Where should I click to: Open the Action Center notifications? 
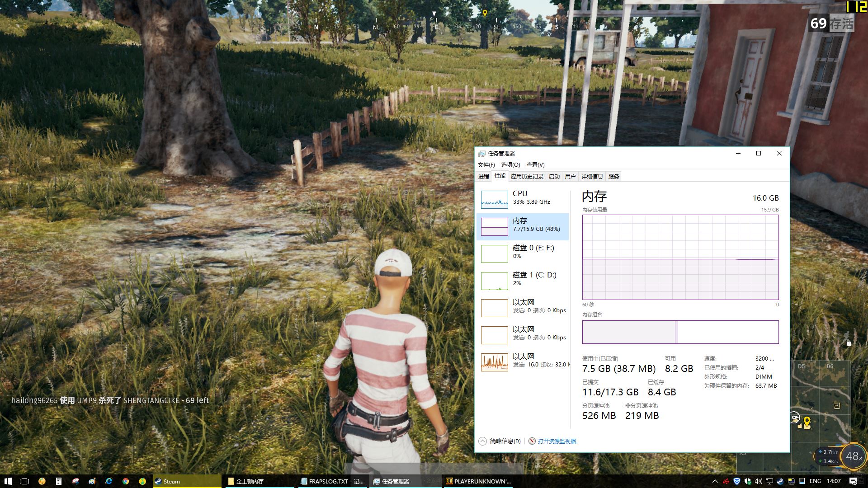[853, 481]
